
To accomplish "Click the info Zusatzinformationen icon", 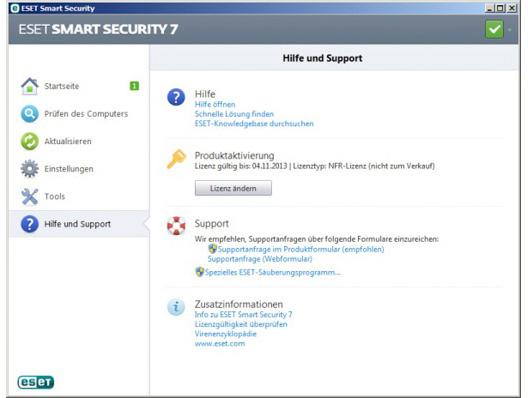I will (176, 307).
